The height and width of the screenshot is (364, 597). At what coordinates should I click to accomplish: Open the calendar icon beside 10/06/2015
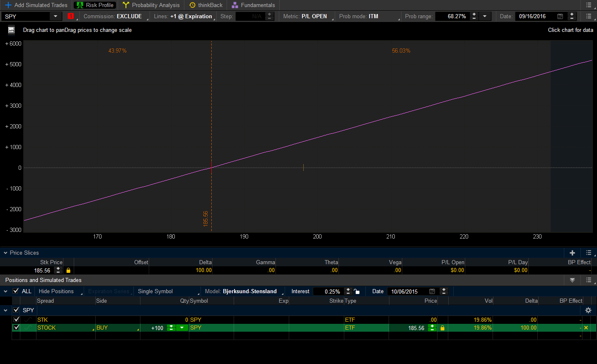click(x=432, y=292)
